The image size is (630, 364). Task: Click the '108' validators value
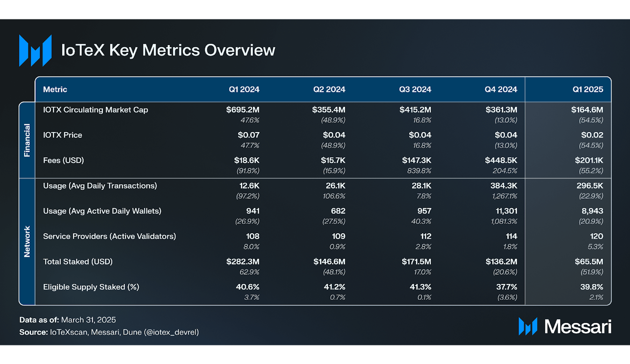click(253, 236)
